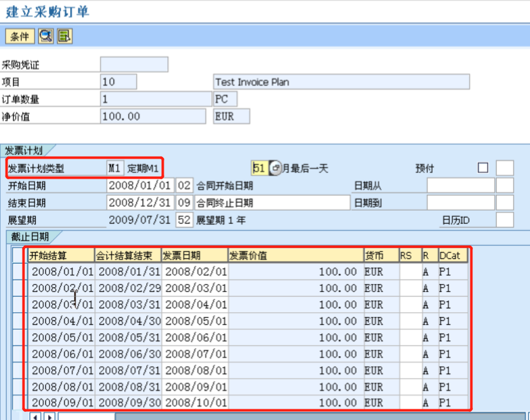Screen dimensions: 530x420
Task: Click the highlighted field containing 51
Action: click(260, 168)
